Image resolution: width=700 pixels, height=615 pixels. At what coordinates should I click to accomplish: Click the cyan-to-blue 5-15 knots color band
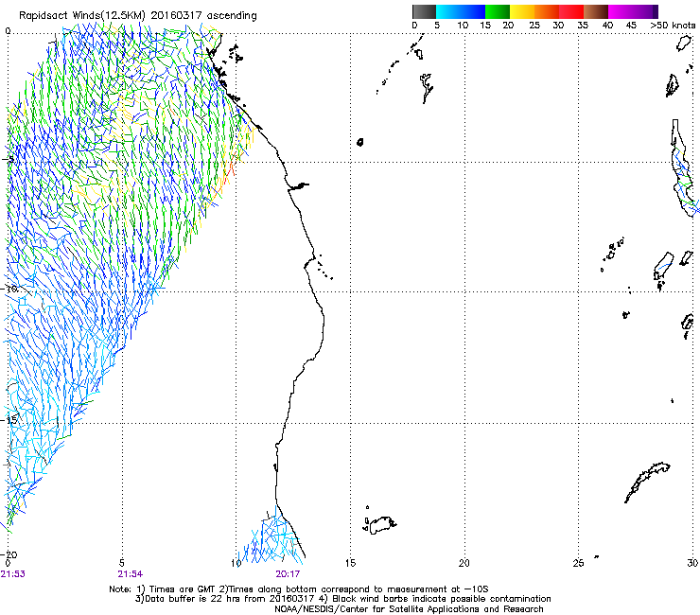(x=461, y=11)
